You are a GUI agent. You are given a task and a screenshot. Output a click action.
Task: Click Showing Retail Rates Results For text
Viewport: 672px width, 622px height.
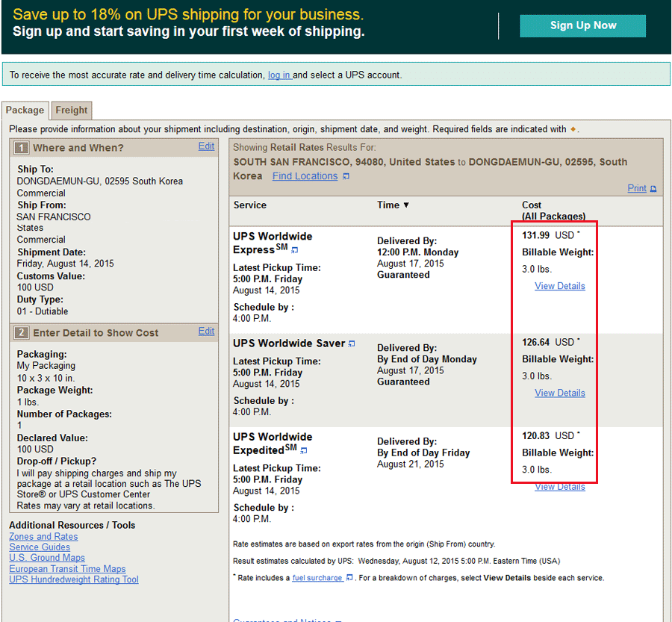pyautogui.click(x=305, y=147)
